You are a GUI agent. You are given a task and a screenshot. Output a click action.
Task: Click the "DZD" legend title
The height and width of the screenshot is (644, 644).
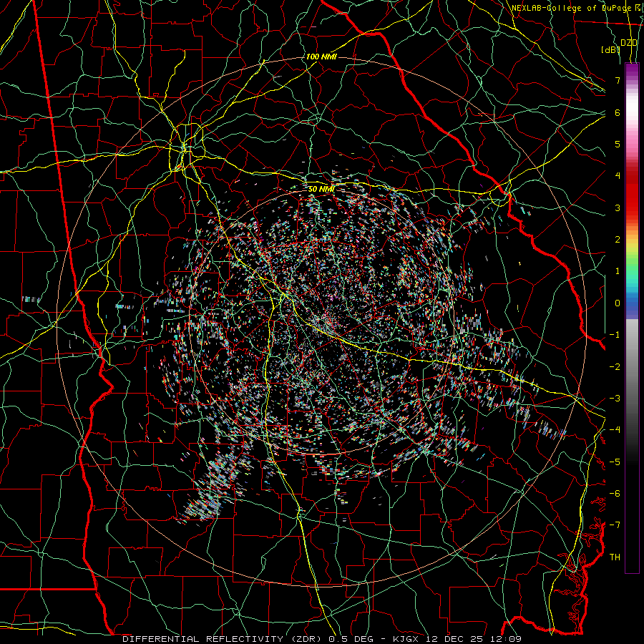[628, 43]
